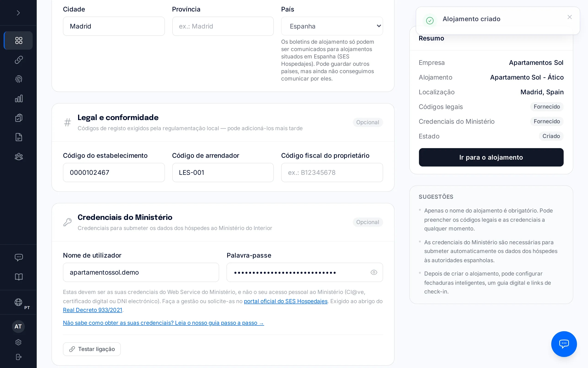Image resolution: width=588 pixels, height=368 pixels.
Task: Click the Fornecido badge beside Códigos legais
Action: pos(547,106)
